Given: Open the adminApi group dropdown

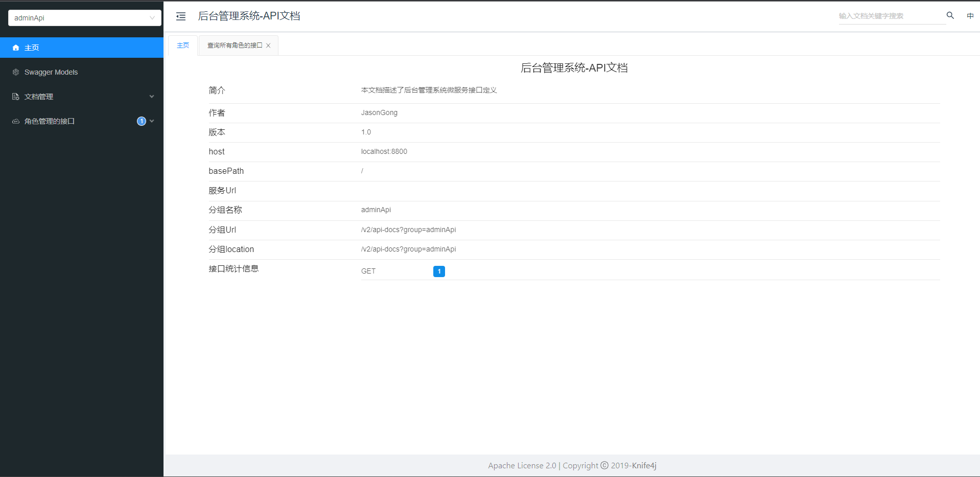Looking at the screenshot, I should click(85, 18).
